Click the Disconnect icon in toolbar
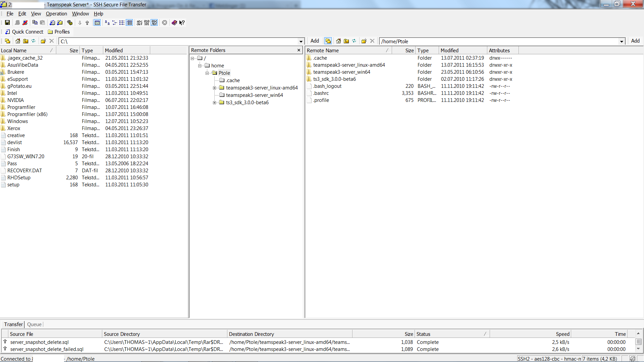Image resolution: width=644 pixels, height=362 pixels. click(x=25, y=23)
